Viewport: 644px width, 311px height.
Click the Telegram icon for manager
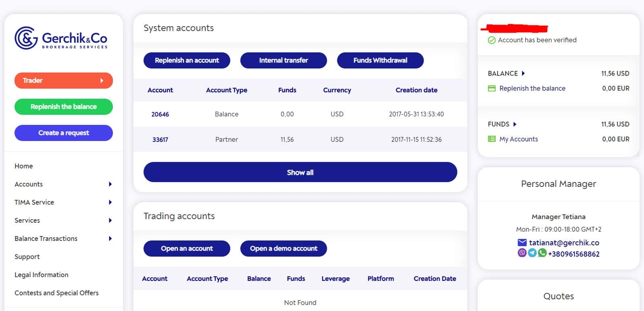[532, 253]
